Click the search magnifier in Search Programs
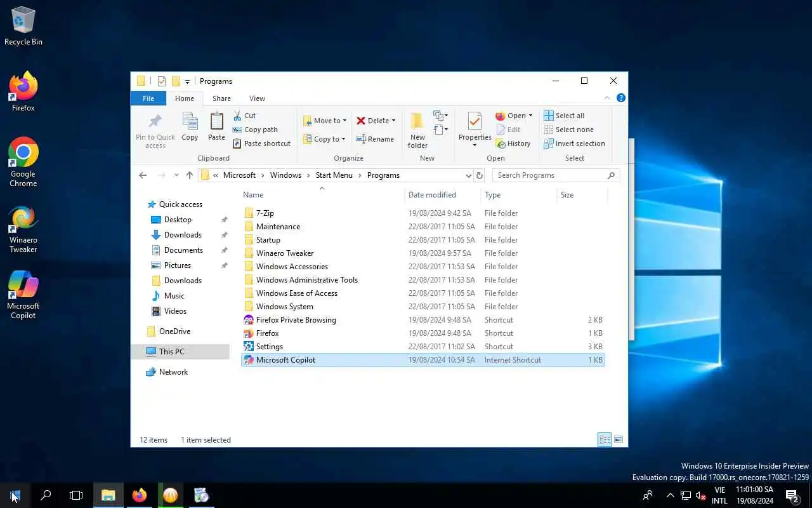 coord(612,175)
